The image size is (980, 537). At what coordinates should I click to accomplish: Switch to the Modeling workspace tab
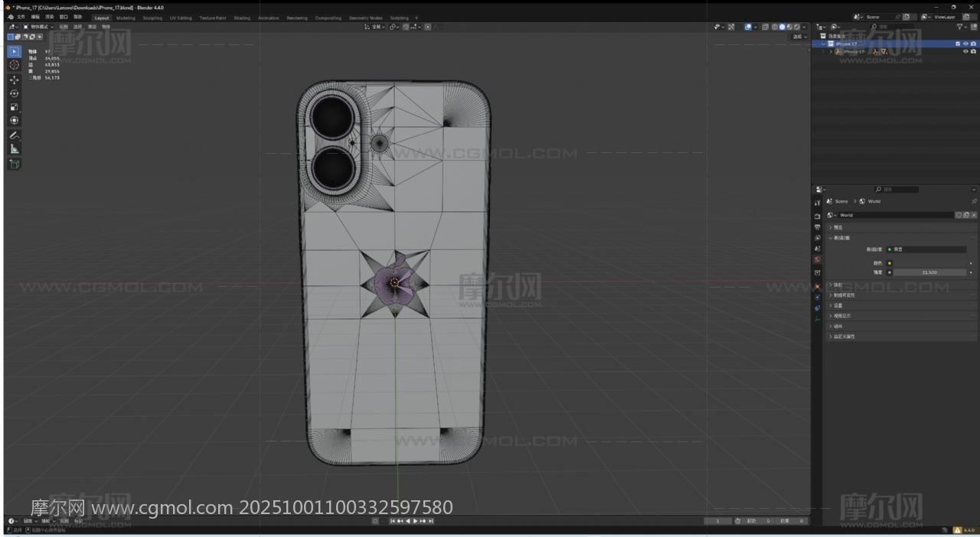pos(126,18)
